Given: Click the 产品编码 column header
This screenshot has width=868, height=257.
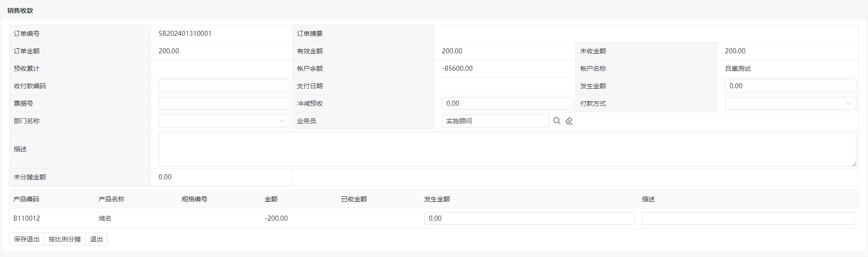Looking at the screenshot, I should [26, 199].
